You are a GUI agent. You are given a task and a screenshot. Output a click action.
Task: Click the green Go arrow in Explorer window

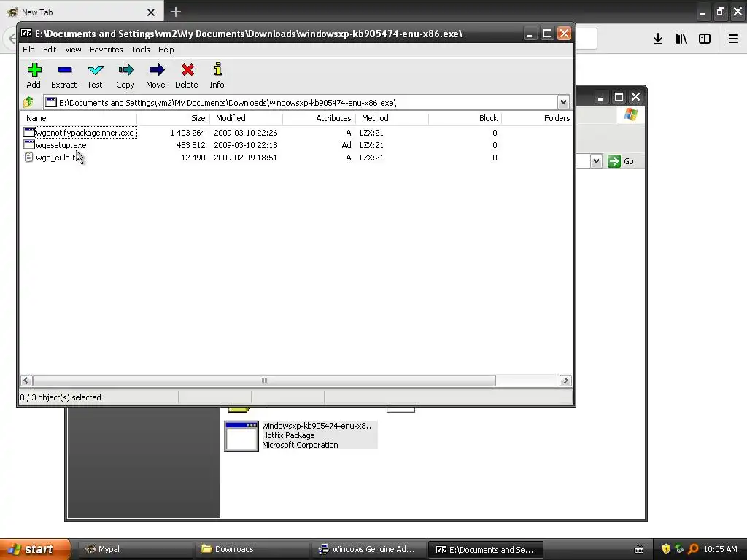tap(614, 161)
